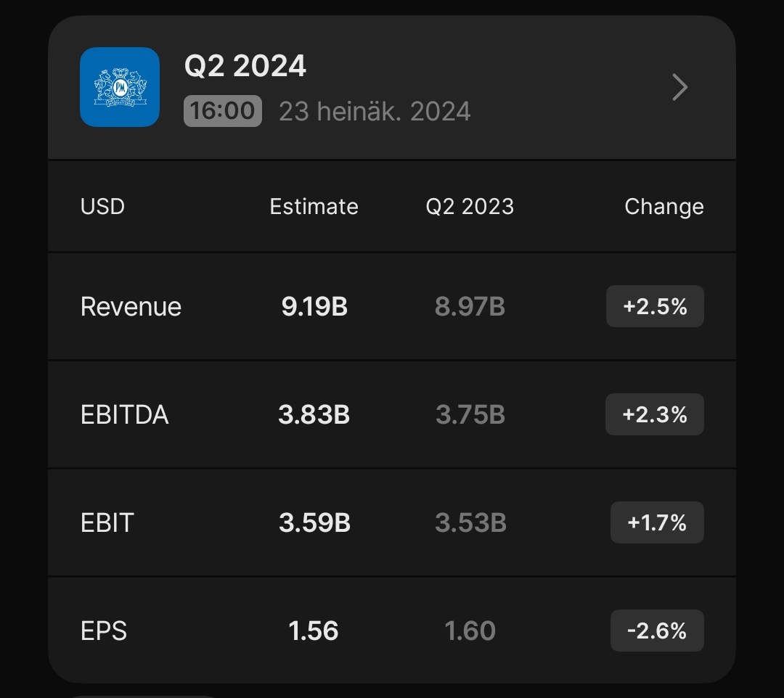Click the USD currency column header

coord(102,207)
